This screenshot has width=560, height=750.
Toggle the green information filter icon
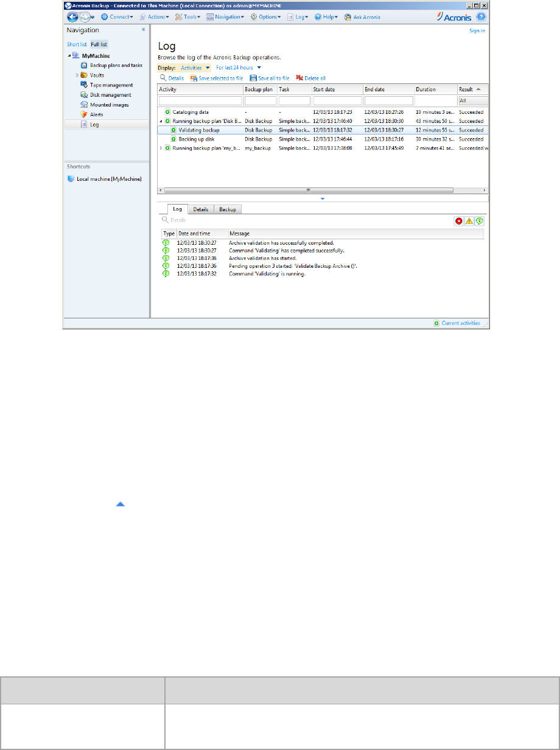point(480,221)
